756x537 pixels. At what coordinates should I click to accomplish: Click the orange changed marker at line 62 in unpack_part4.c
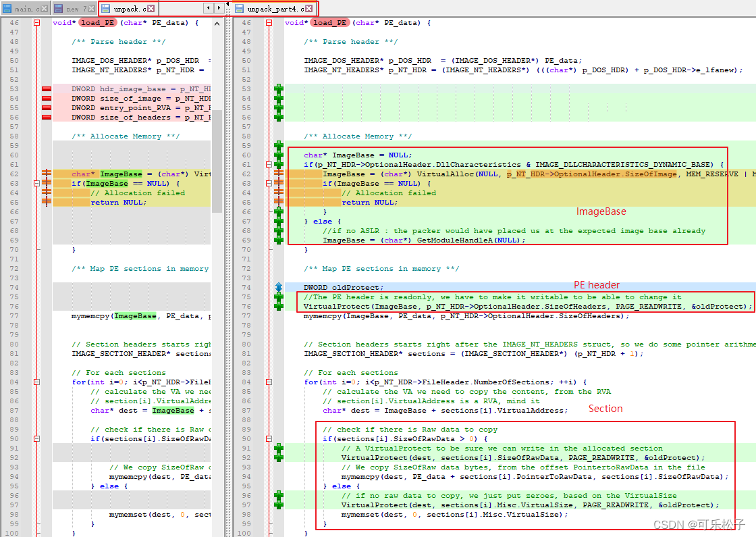tap(279, 174)
